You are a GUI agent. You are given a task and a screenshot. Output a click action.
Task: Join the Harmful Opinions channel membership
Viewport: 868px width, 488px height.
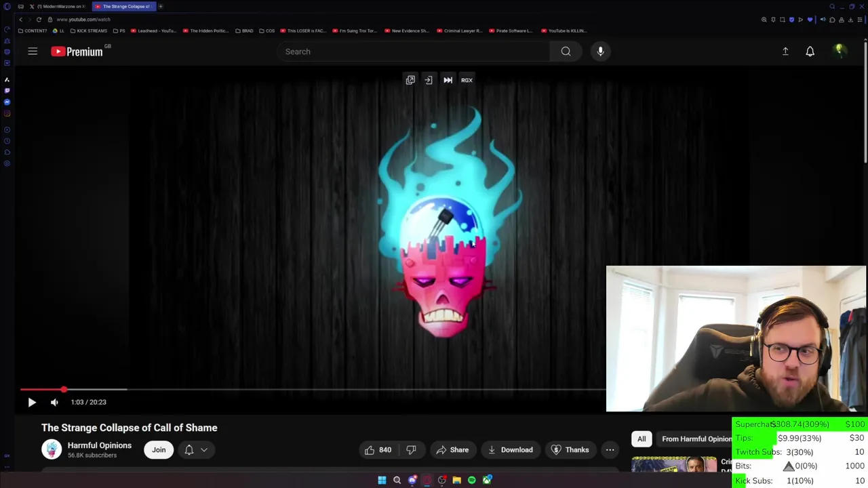pos(159,449)
